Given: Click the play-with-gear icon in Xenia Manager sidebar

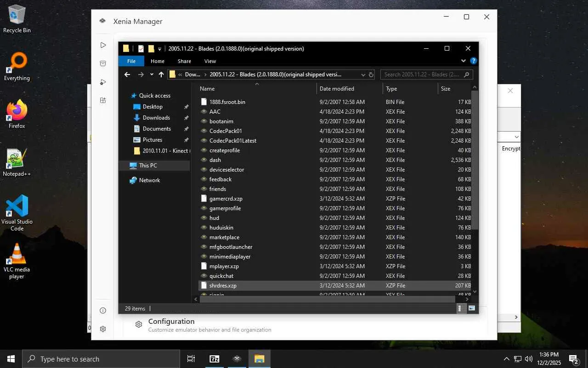Looking at the screenshot, I should point(103,82).
